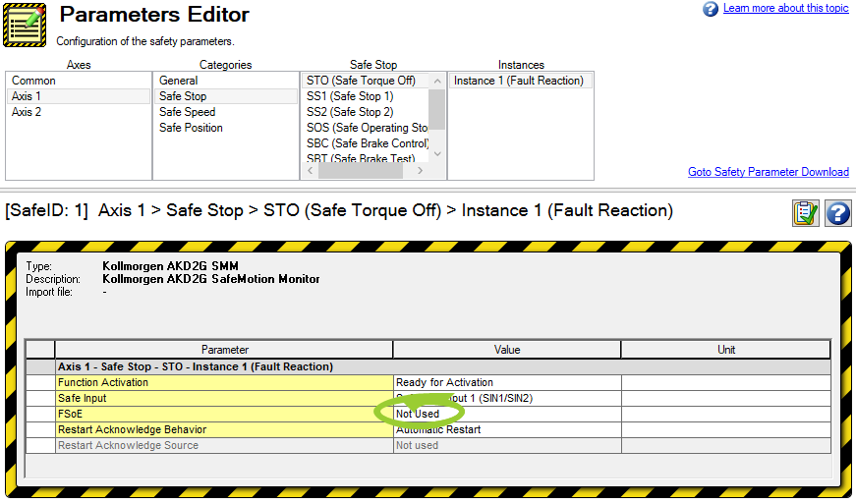Click the blue help icon beside Learn more
This screenshot has height=504, width=856.
pyautogui.click(x=711, y=9)
